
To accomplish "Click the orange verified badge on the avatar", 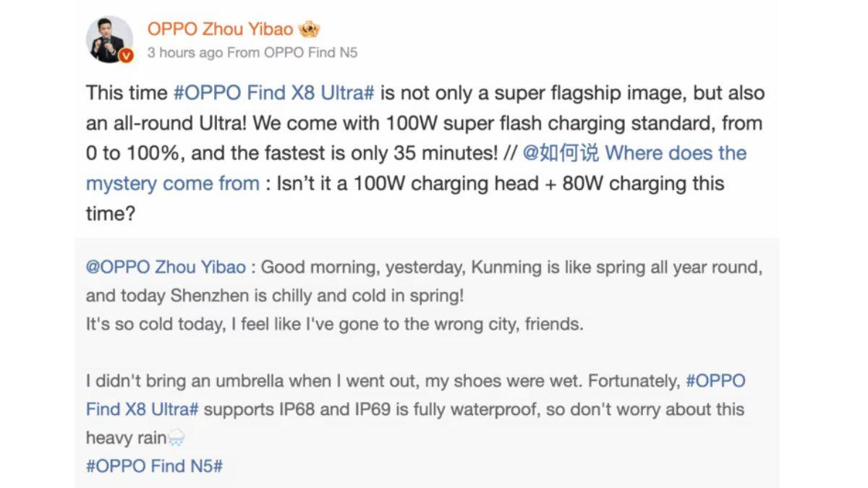I will point(127,56).
